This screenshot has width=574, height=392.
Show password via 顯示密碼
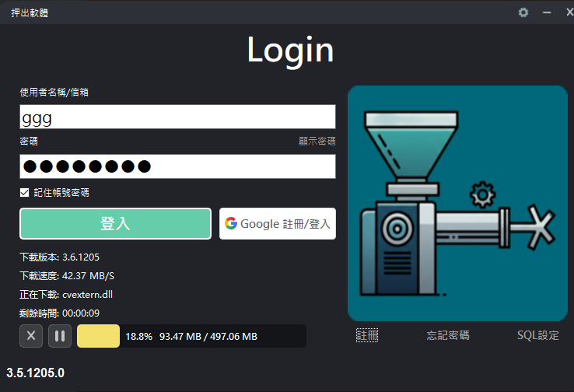coord(317,142)
